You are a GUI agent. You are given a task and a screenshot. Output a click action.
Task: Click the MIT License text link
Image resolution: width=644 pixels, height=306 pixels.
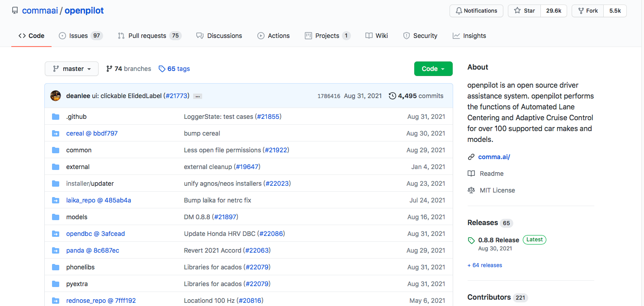coord(497,190)
